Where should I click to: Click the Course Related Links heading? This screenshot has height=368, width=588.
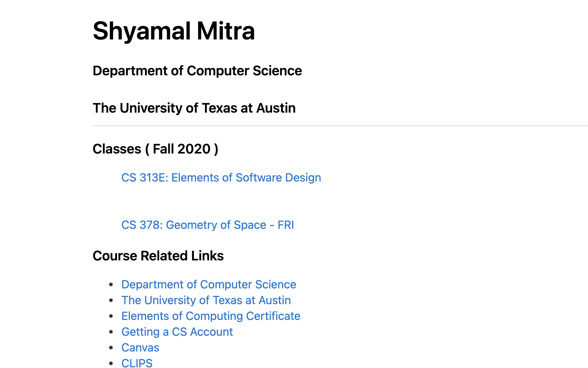tap(158, 256)
